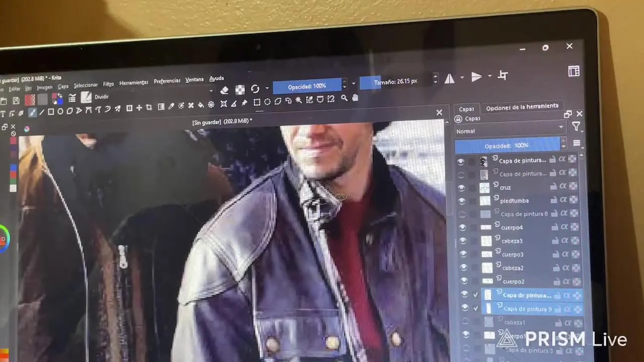Open the Capa menu

(63, 86)
